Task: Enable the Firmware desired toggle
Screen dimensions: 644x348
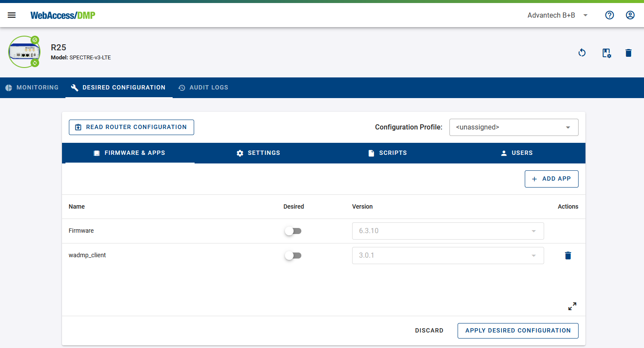Action: [293, 231]
